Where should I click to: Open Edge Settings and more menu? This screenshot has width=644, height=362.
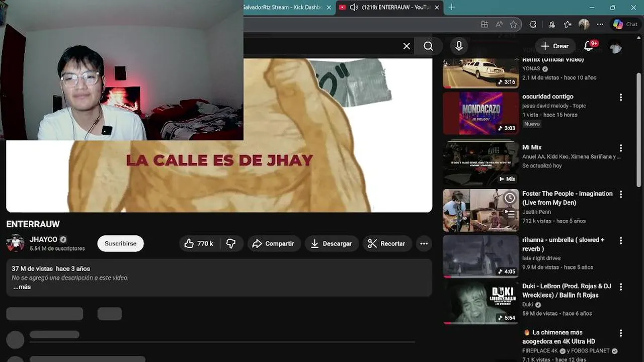pyautogui.click(x=600, y=24)
